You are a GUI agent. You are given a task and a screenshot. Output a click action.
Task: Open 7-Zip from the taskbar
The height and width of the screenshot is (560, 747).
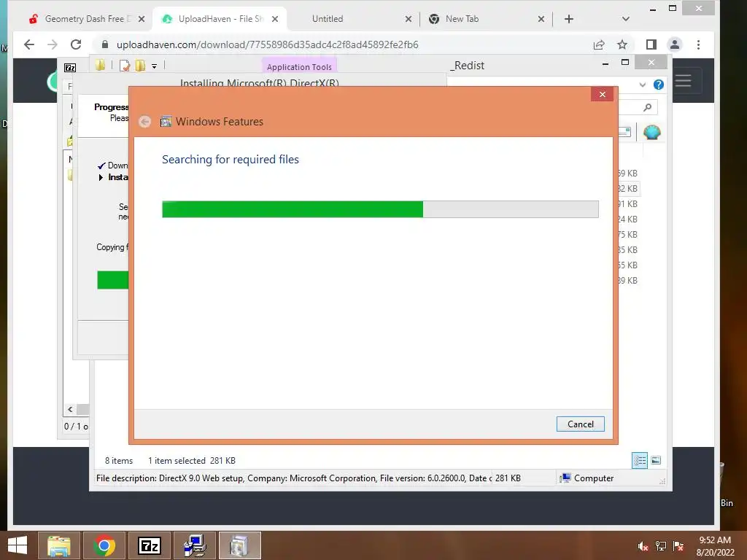[x=150, y=545]
